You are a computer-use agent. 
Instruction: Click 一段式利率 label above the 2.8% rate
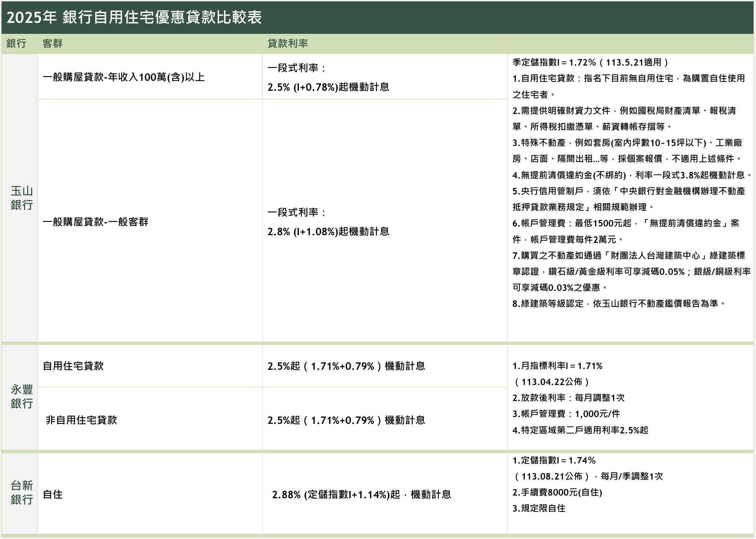(297, 213)
